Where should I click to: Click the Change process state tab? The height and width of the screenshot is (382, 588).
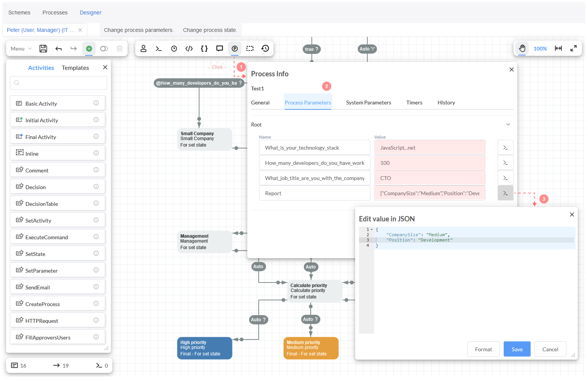pos(210,30)
